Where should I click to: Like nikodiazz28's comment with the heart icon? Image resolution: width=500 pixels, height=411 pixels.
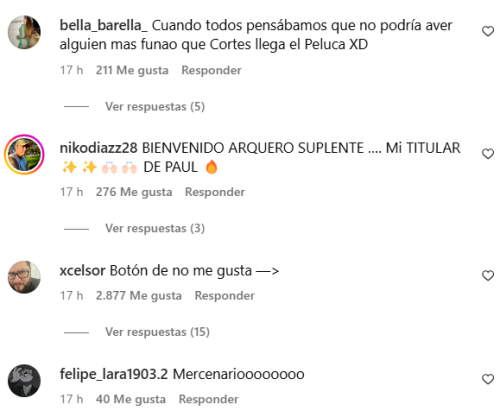488,154
